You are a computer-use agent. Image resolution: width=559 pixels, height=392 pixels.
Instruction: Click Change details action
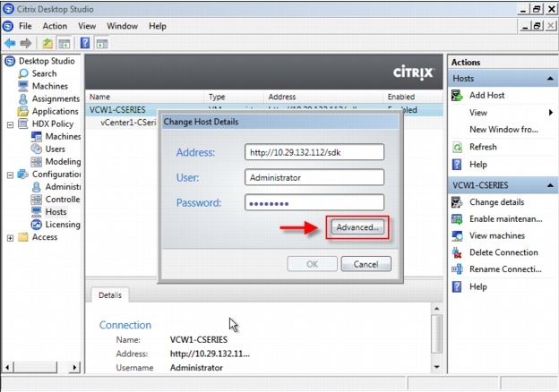click(496, 202)
